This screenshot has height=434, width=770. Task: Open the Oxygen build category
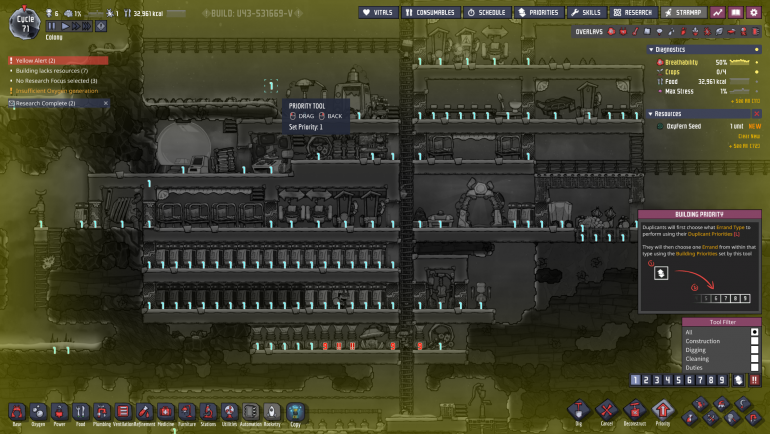click(x=38, y=412)
